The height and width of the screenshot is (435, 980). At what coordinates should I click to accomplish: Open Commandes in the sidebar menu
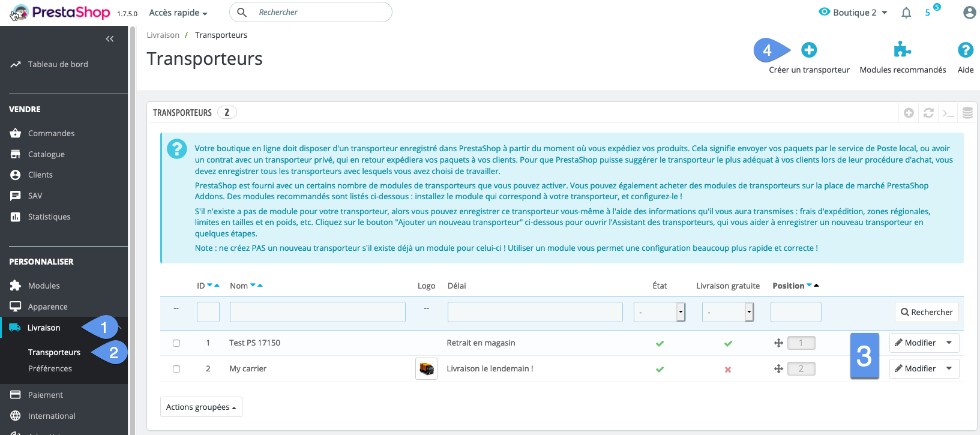[x=51, y=133]
